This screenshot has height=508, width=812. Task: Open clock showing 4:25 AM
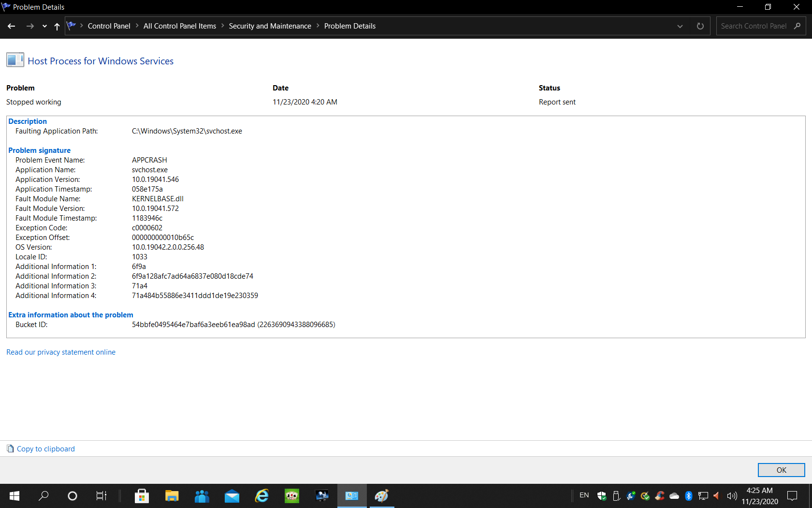pyautogui.click(x=760, y=496)
